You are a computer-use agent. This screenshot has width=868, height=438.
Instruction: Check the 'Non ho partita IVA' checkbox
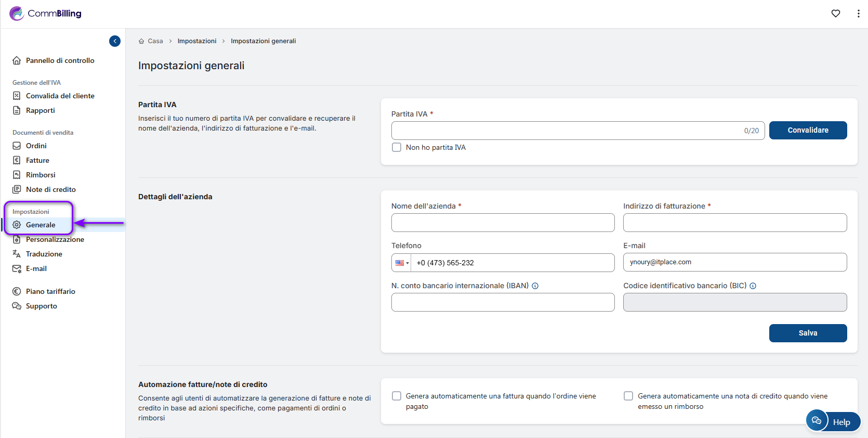click(397, 147)
